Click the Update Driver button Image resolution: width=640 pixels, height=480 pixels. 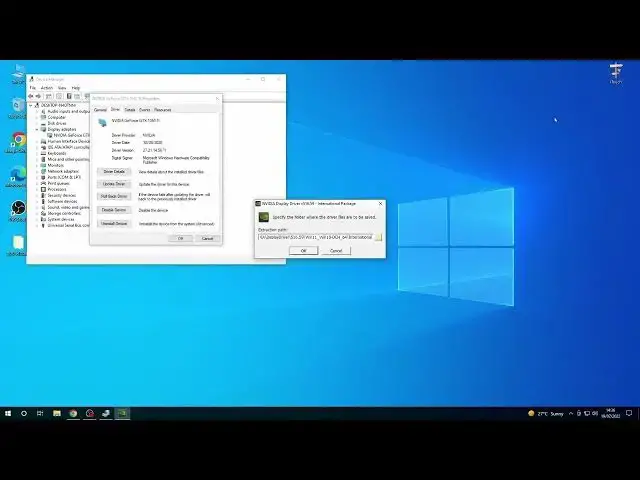(x=114, y=184)
